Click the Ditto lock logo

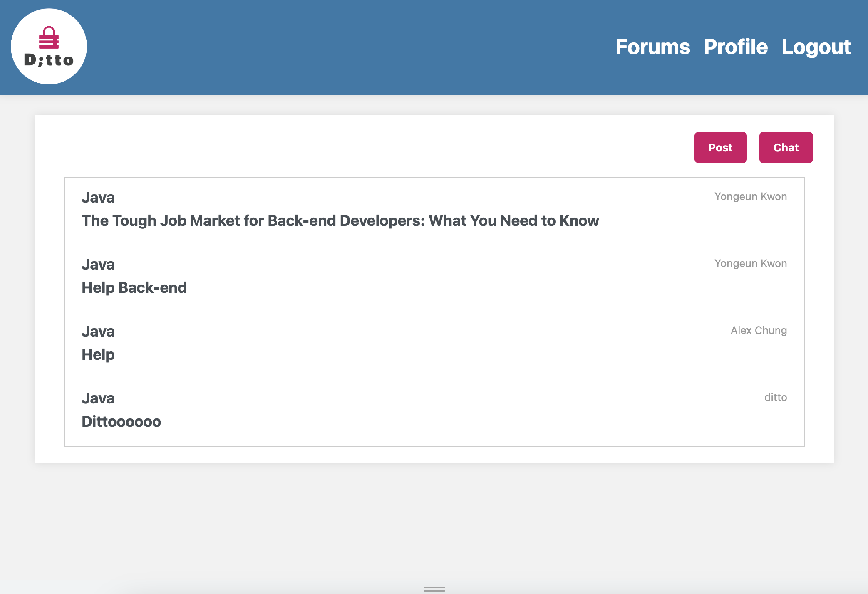49,37
